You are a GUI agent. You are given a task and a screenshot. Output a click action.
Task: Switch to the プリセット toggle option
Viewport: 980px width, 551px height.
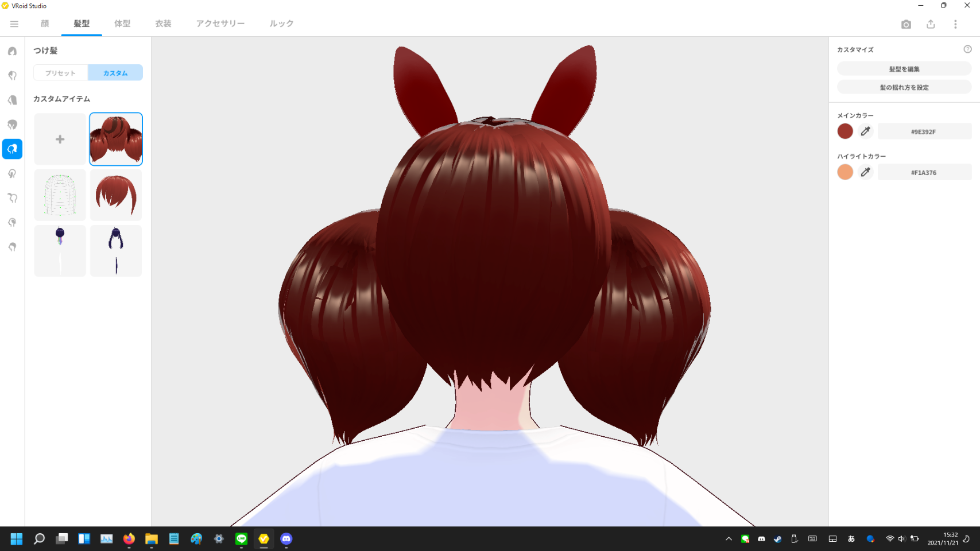coord(60,73)
